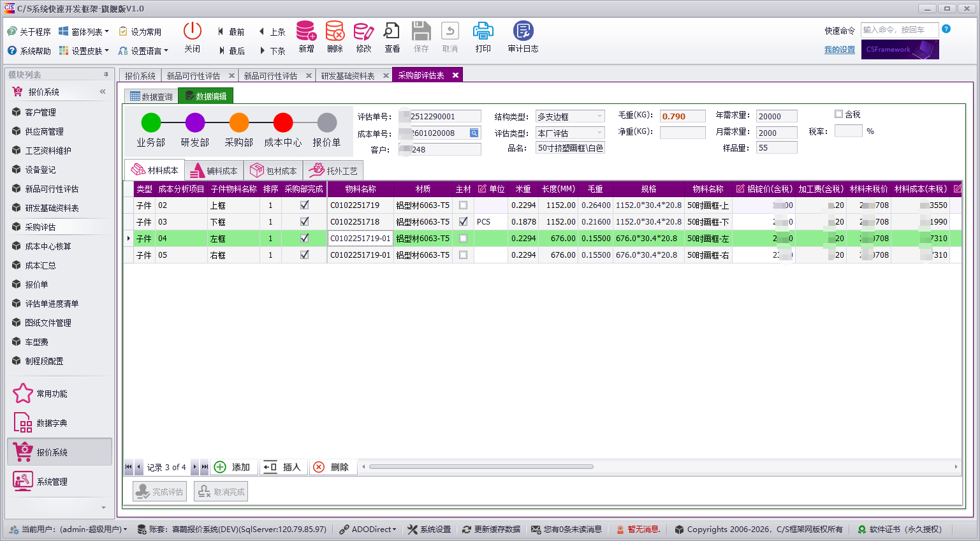Open the ADODirect connection dropdown

tap(368, 530)
